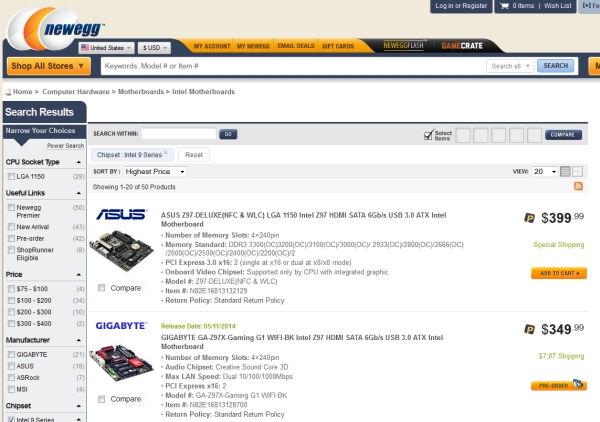
Task: Click the Newegg Premier icon on $399.99 item
Action: click(529, 217)
